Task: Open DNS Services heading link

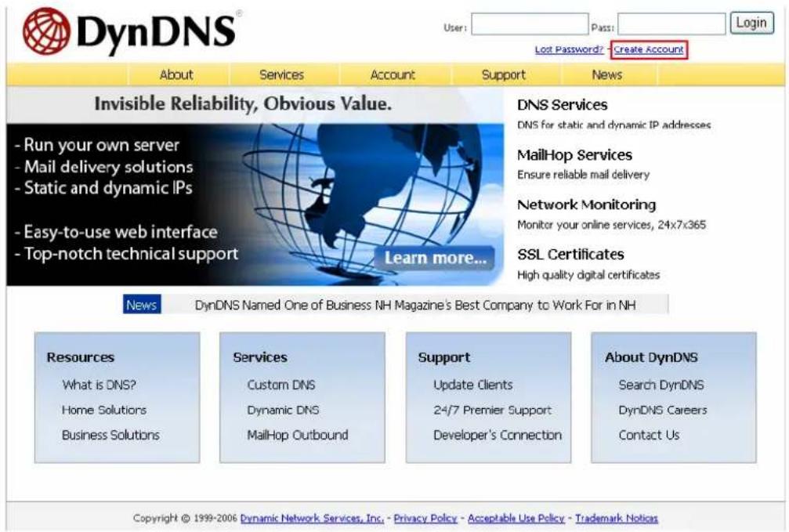Action: tap(562, 105)
